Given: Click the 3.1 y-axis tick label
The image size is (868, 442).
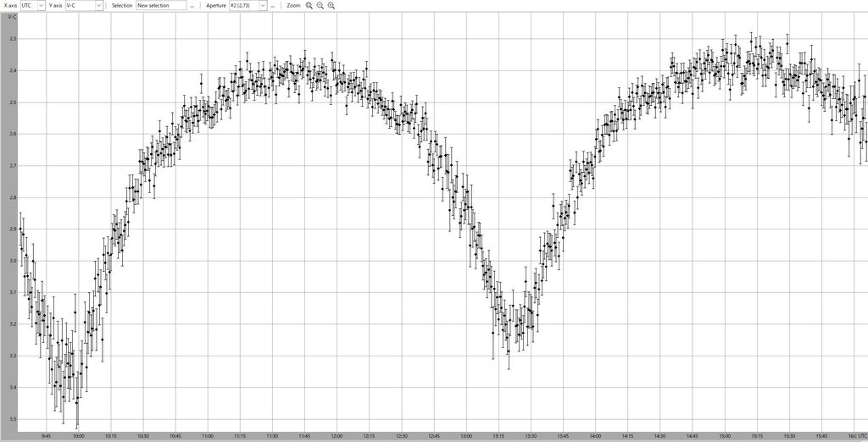Looking at the screenshot, I should (13, 293).
